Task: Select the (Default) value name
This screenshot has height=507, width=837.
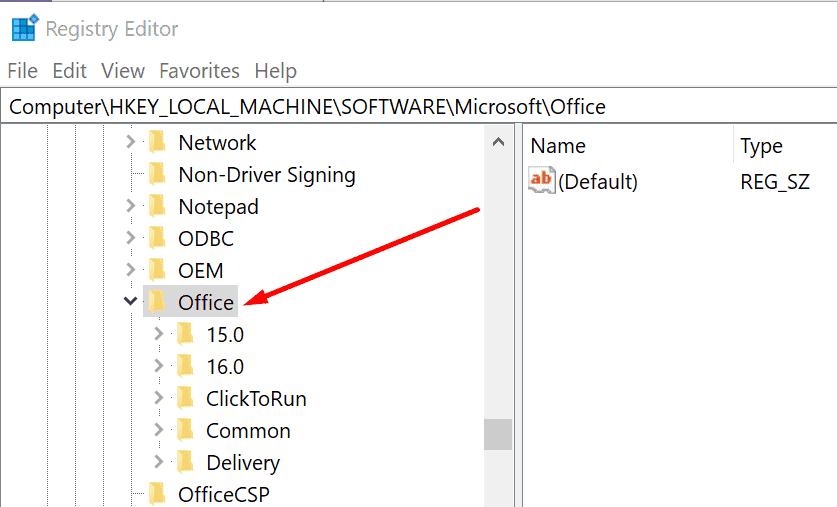Action: click(x=598, y=182)
